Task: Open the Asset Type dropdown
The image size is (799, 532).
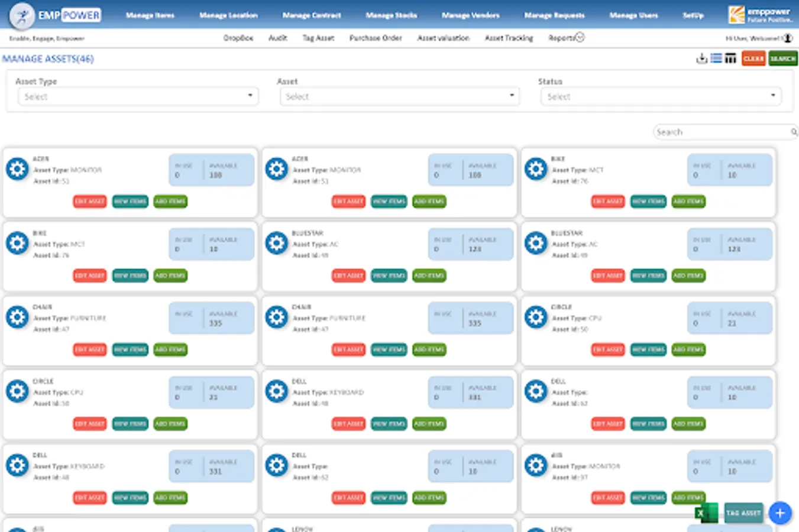Action: click(138, 96)
